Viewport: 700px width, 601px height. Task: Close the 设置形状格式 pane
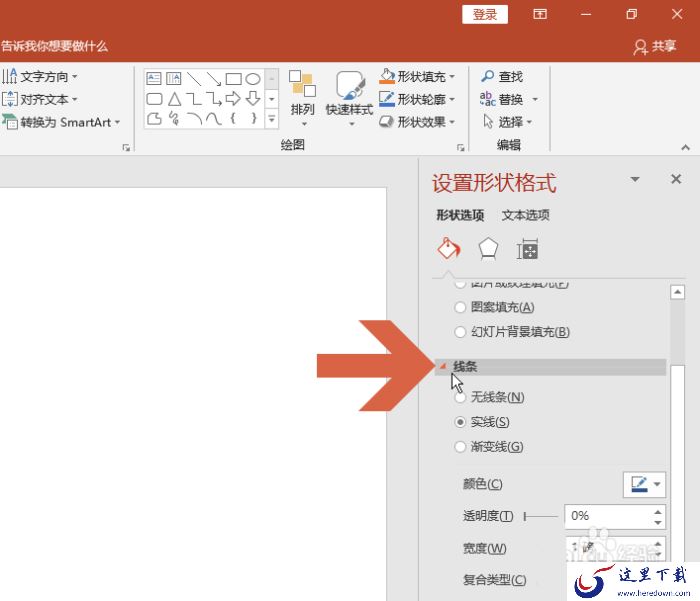click(676, 179)
